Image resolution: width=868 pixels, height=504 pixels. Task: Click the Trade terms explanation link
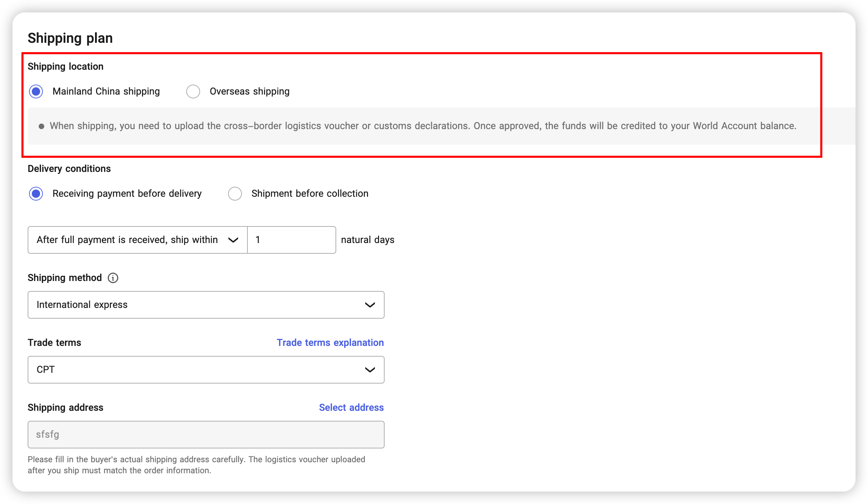click(330, 342)
